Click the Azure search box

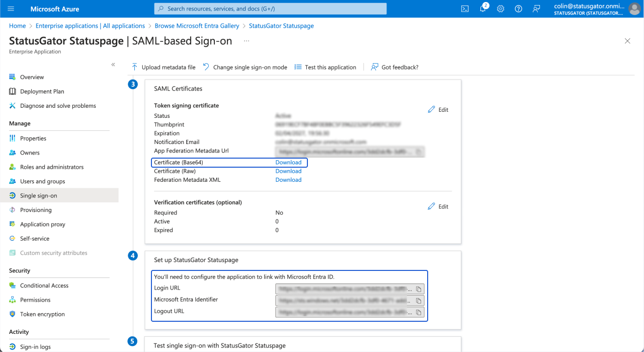click(x=270, y=9)
